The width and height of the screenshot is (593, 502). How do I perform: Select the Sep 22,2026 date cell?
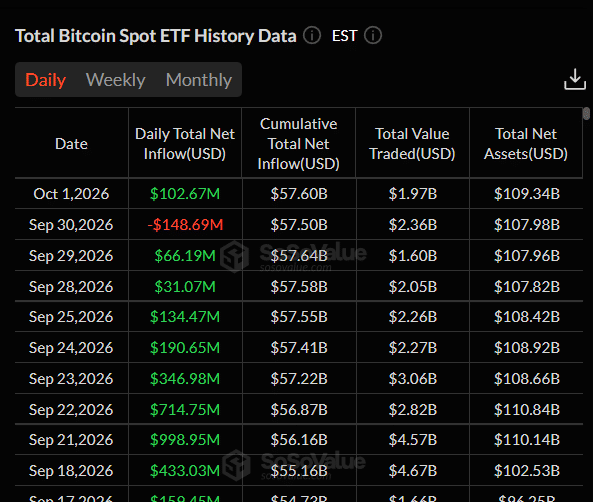[x=71, y=410]
